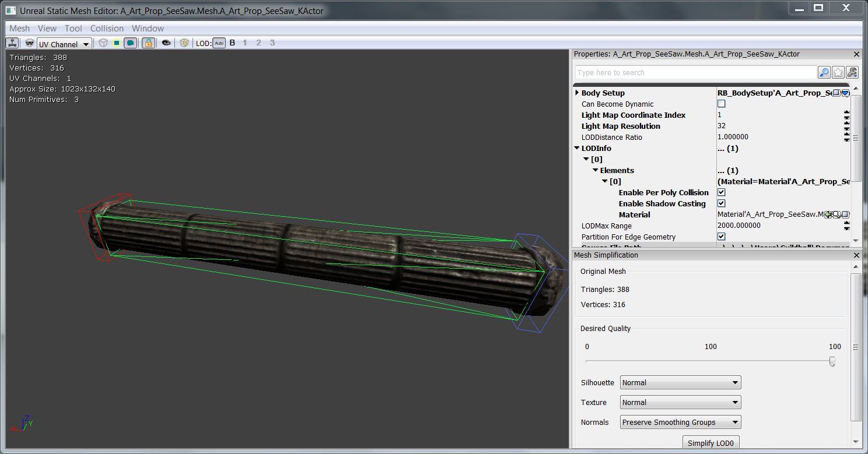868x454 pixels.
Task: Click the wrench options icon in Properties
Action: (x=852, y=72)
